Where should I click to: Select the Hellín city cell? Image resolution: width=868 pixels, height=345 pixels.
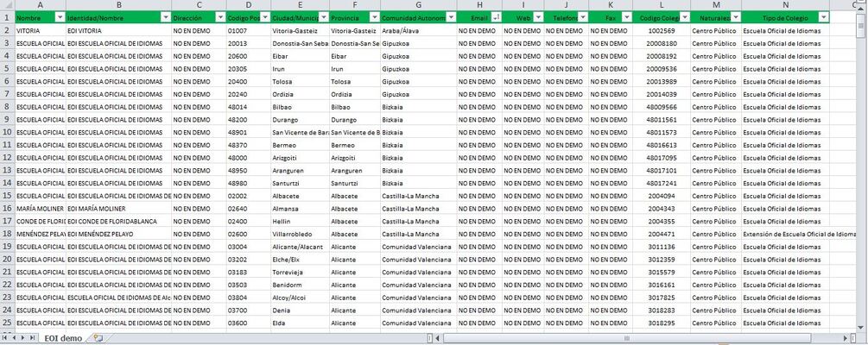[x=300, y=221]
